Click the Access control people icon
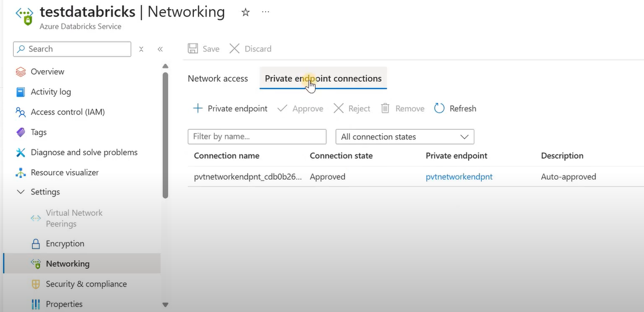 (20, 112)
